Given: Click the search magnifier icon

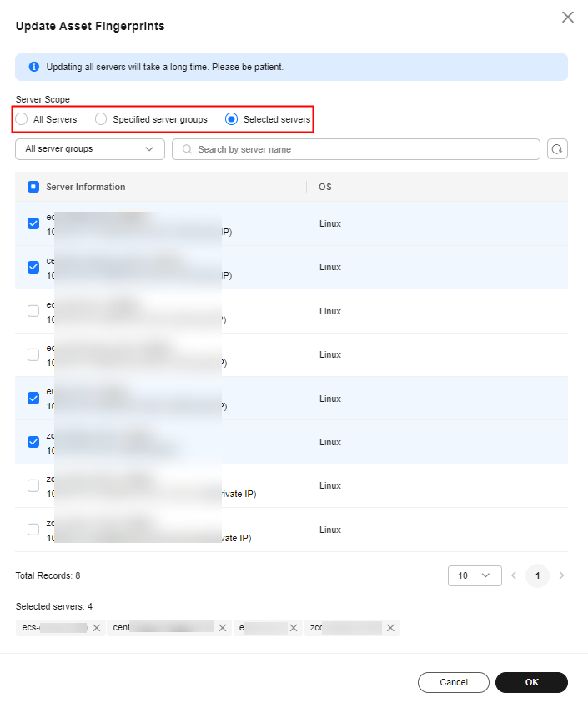Looking at the screenshot, I should tap(187, 149).
